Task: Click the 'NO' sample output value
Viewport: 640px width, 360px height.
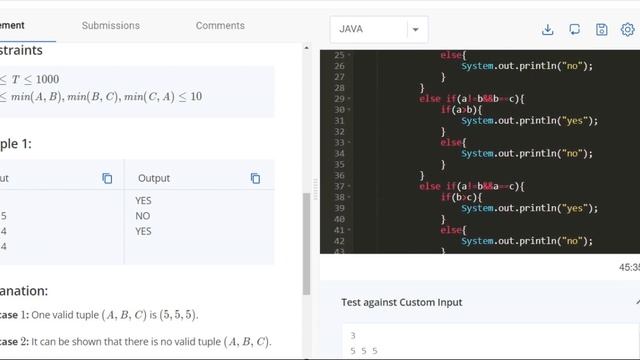Action: 143,216
